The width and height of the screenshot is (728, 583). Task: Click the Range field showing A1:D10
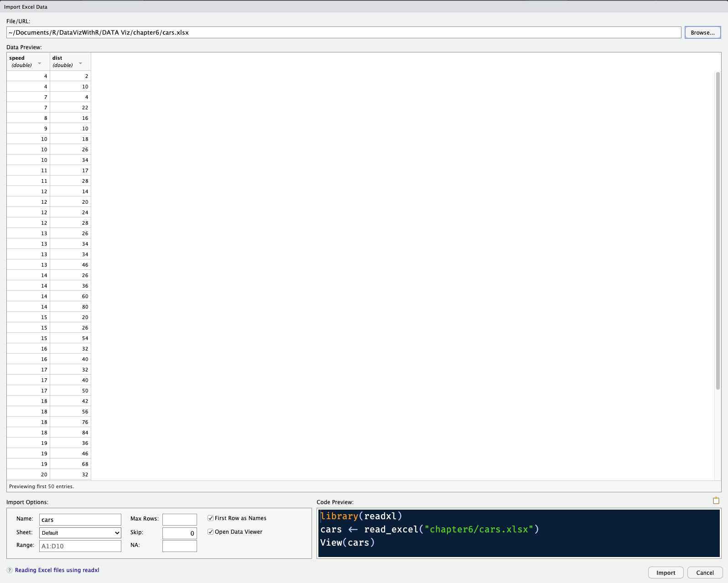pos(80,546)
